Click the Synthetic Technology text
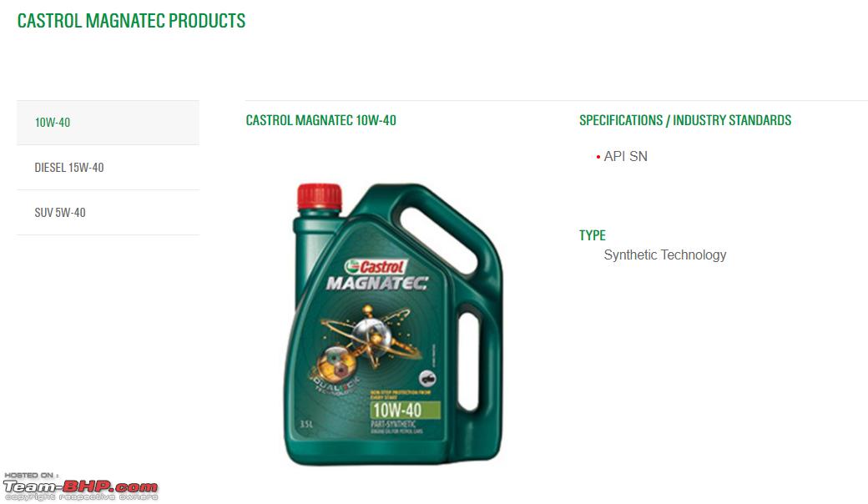 [x=665, y=255]
